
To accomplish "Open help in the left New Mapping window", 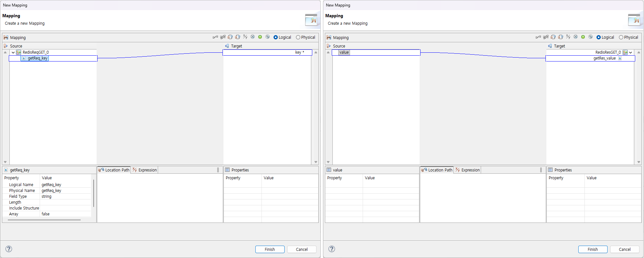I will click(9, 249).
